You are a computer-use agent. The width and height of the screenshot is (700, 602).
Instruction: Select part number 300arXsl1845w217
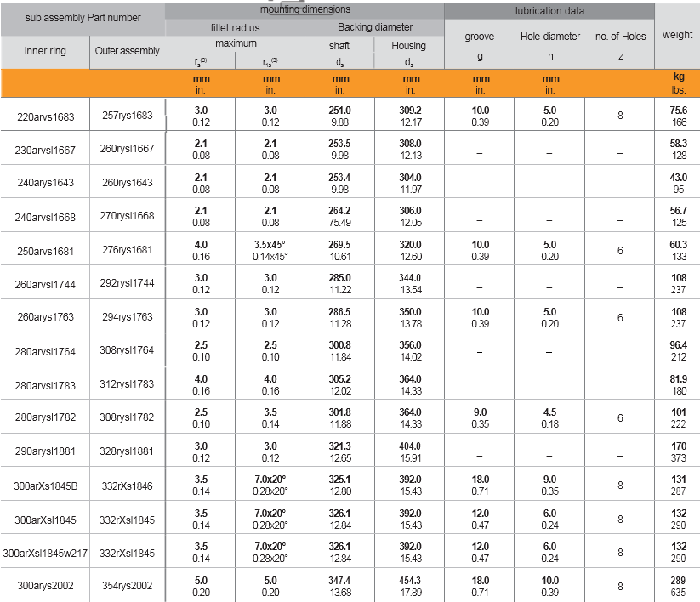[x=45, y=553]
